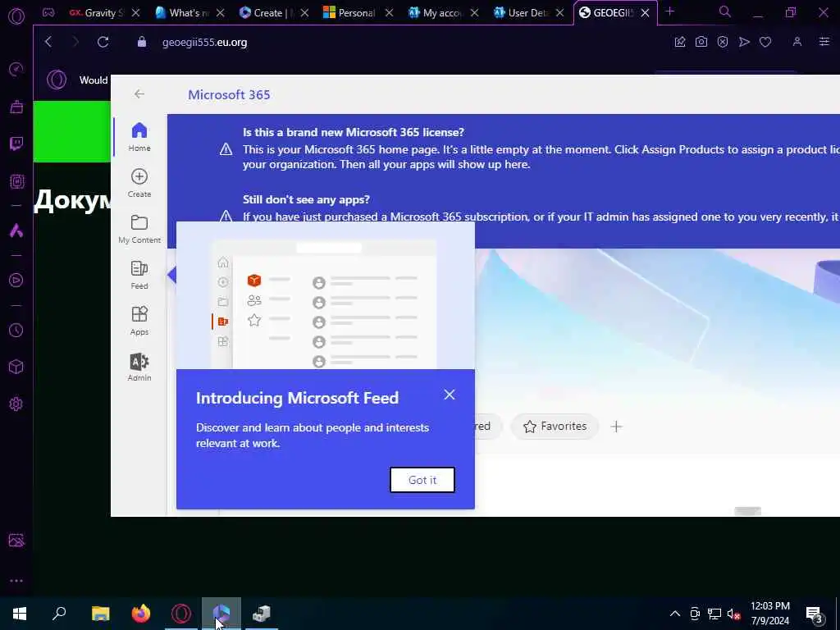The height and width of the screenshot is (630, 840).
Task: Search tabs with magnifier icon
Action: [x=725, y=11]
